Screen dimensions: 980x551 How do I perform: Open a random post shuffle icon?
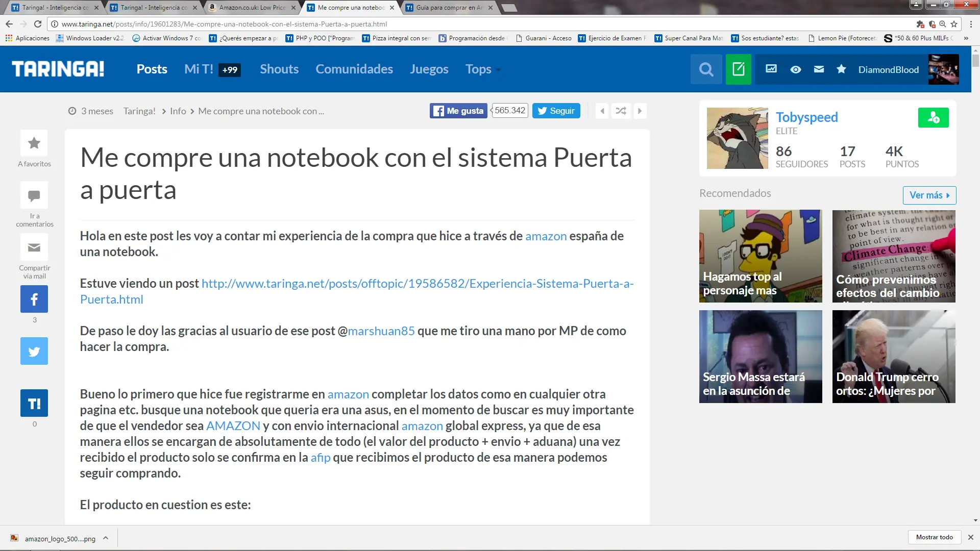pyautogui.click(x=621, y=111)
